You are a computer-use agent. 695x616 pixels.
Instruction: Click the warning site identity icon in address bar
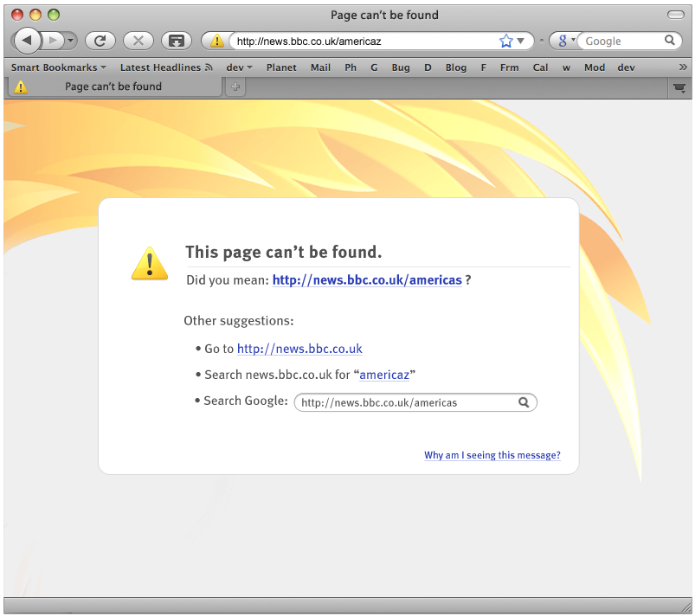216,42
